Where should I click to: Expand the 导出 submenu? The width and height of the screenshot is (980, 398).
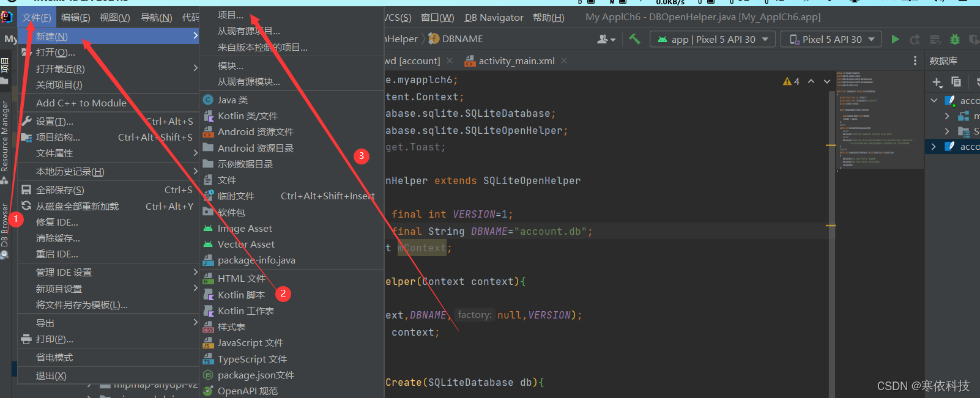(x=109, y=323)
